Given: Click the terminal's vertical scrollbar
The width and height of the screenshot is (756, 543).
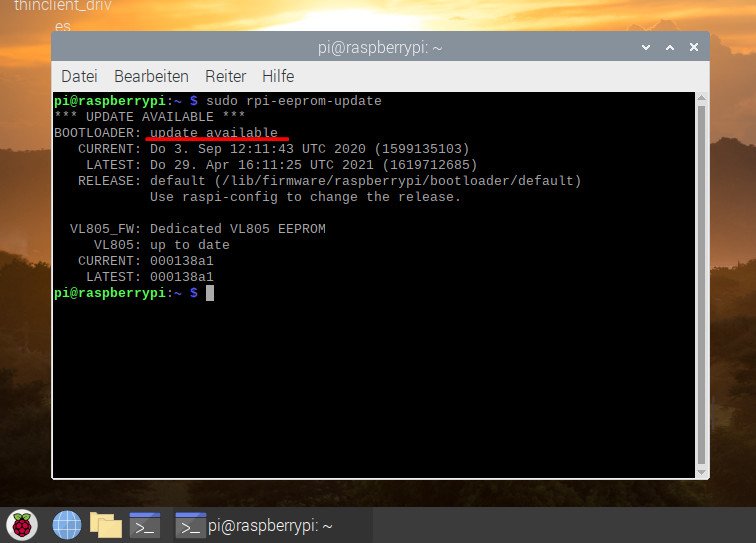Looking at the screenshot, I should click(x=701, y=280).
